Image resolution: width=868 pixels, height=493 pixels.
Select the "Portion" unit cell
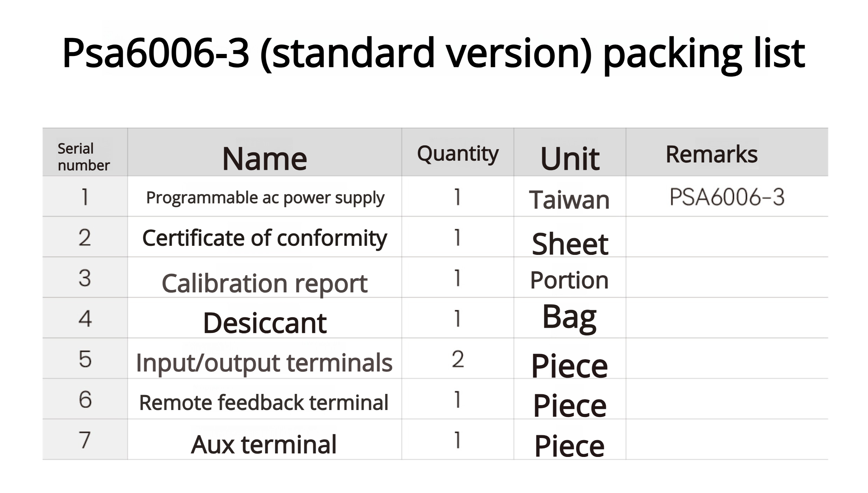(x=569, y=280)
